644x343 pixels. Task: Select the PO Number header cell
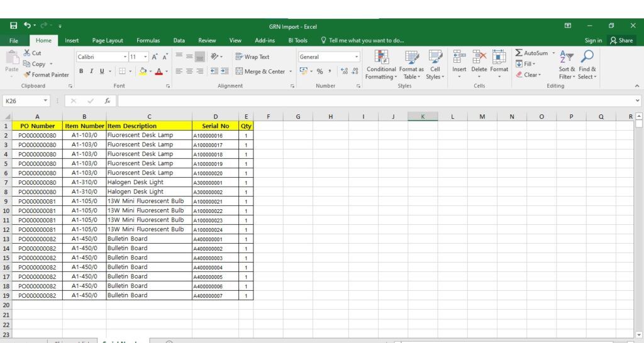[x=37, y=126]
